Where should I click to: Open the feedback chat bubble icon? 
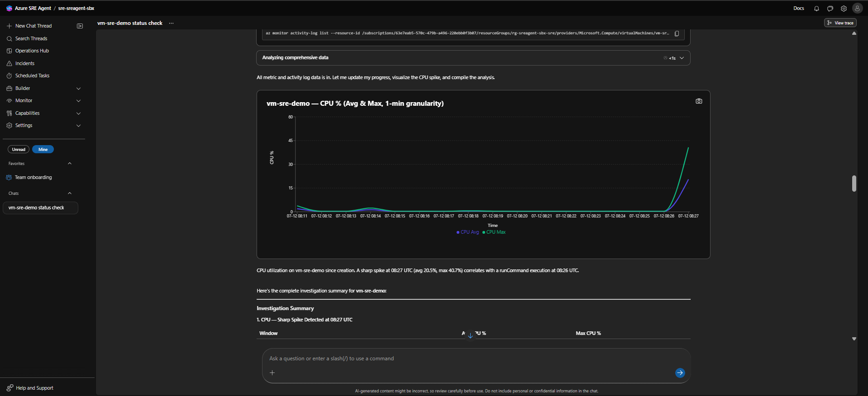coord(830,8)
